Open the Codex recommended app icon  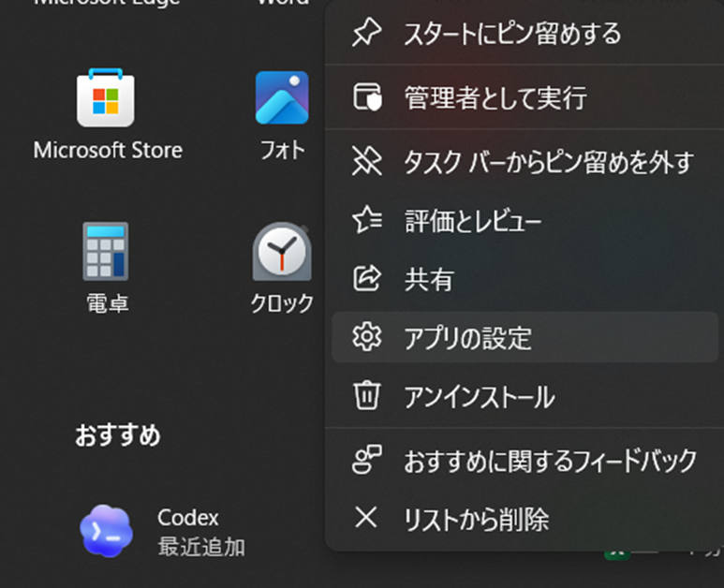pyautogui.click(x=106, y=531)
